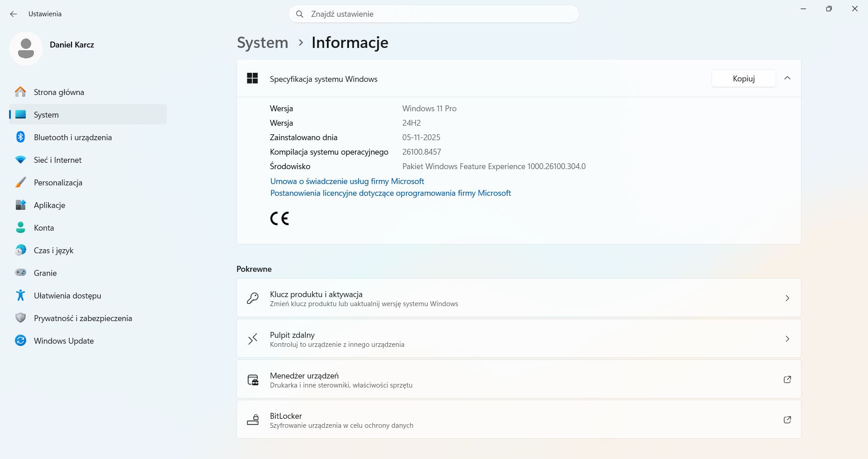
Task: Click the System monitor icon in sidebar
Action: tap(20, 114)
